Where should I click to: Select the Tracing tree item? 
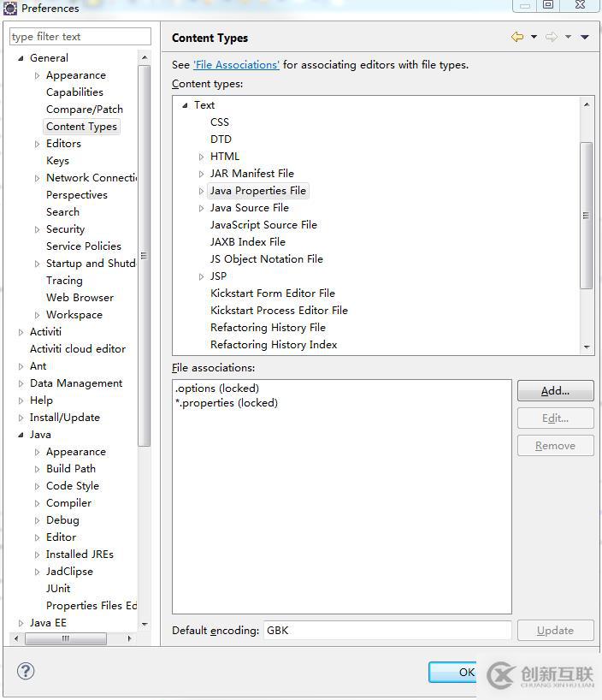pos(64,281)
